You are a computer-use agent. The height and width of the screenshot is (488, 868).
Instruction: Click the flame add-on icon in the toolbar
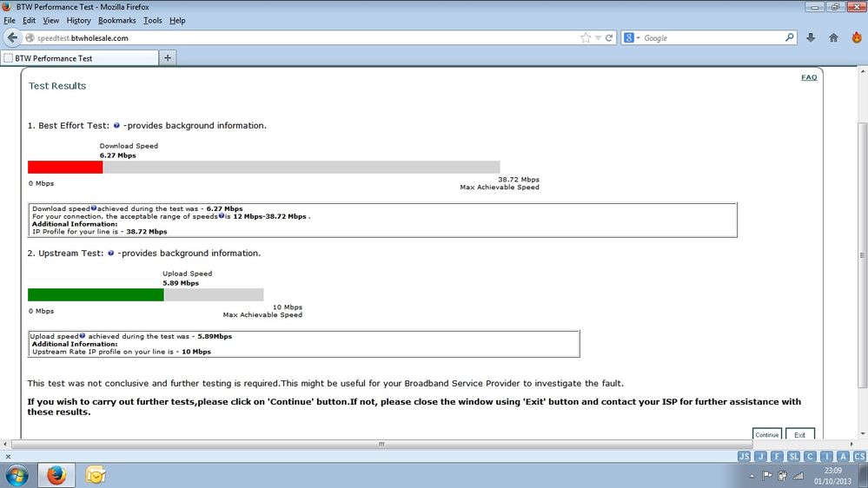[857, 37]
